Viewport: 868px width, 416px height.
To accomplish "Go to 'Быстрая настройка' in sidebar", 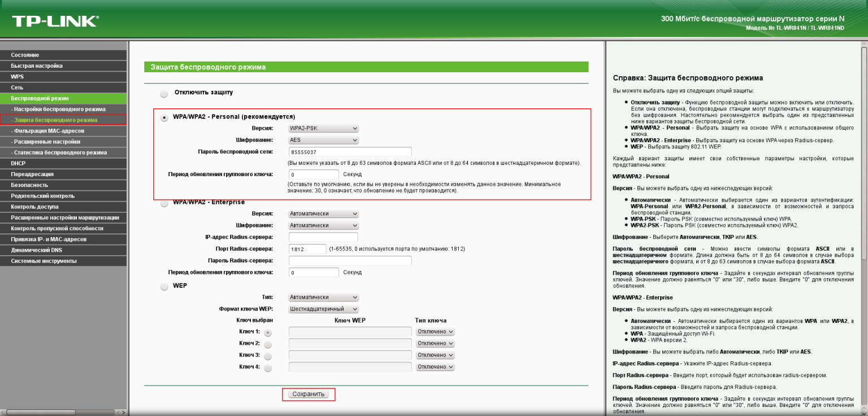I will (x=37, y=65).
